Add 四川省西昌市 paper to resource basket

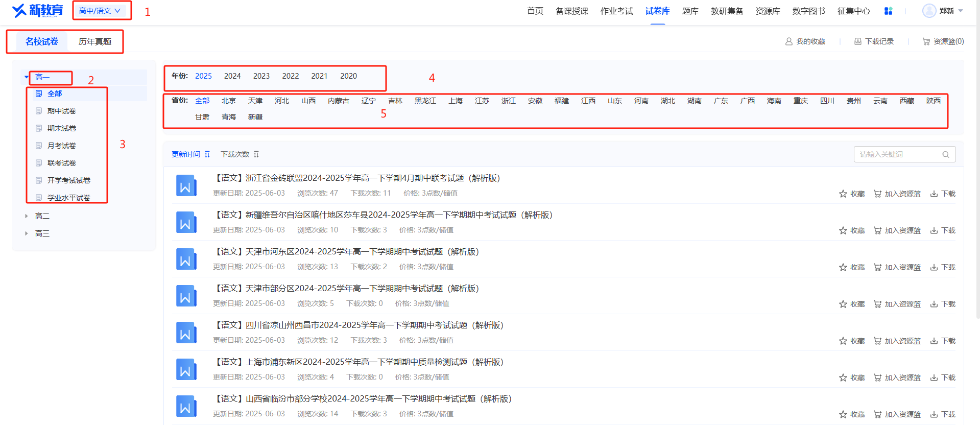click(897, 341)
